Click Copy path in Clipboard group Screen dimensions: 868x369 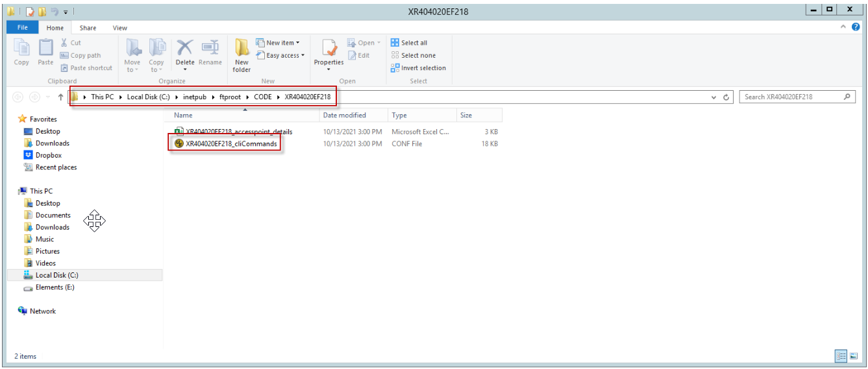coord(81,55)
